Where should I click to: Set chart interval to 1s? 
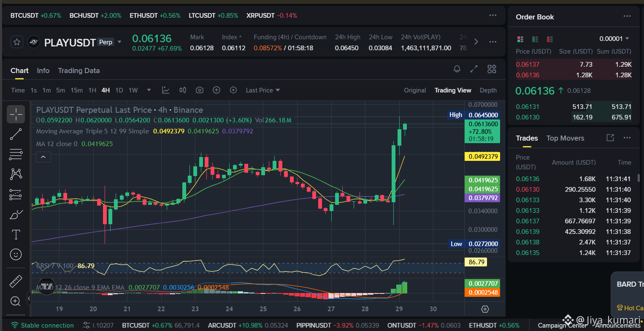(34, 90)
